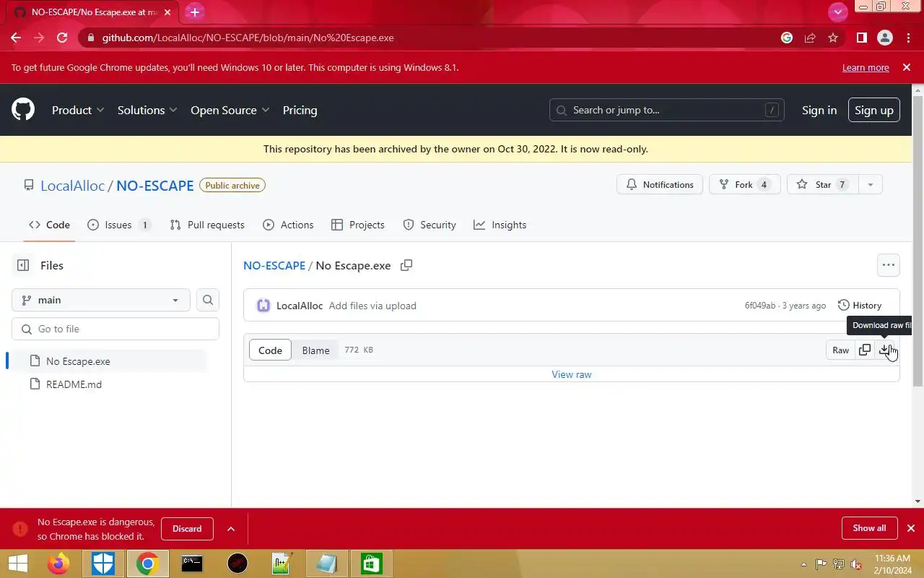Click the Search or jump to field

tap(667, 110)
